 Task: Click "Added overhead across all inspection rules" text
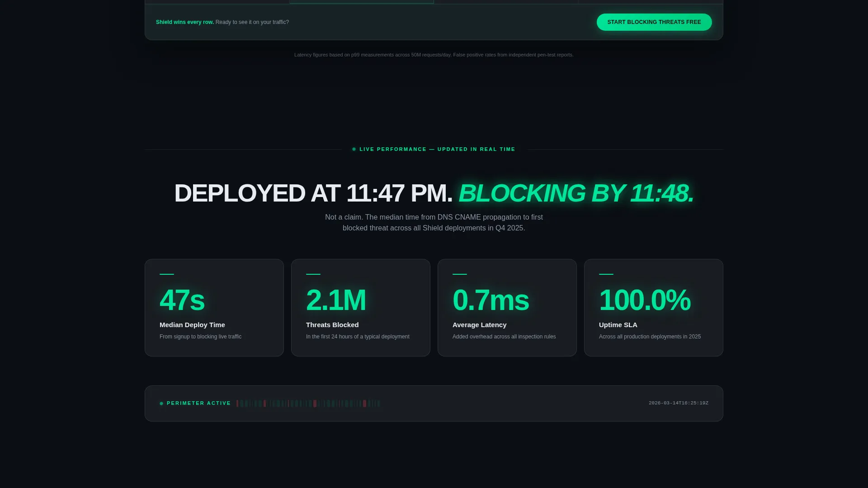point(504,337)
